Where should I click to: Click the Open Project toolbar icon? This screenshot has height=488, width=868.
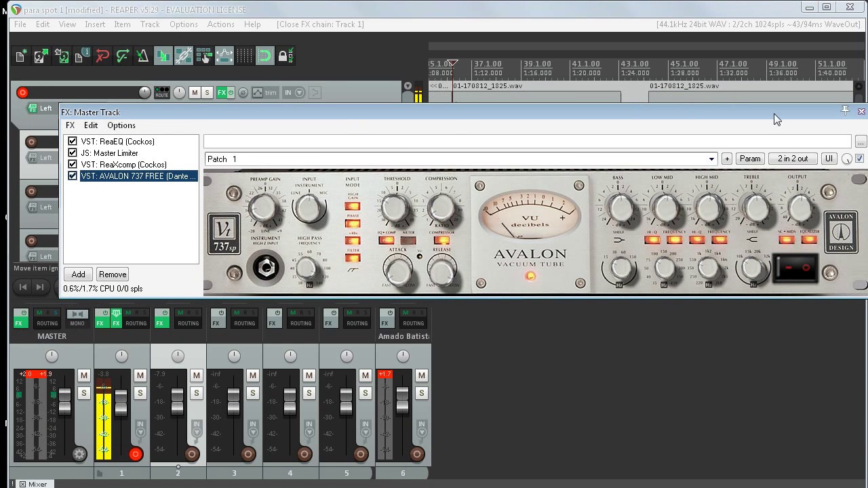[41, 56]
